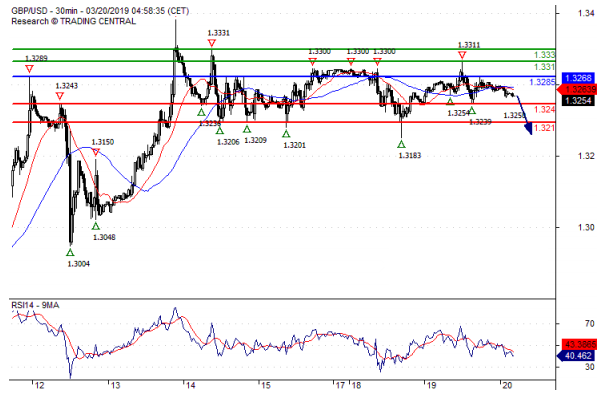
Task: Select the red triangle marker at 1.3289
Action: coord(29,69)
